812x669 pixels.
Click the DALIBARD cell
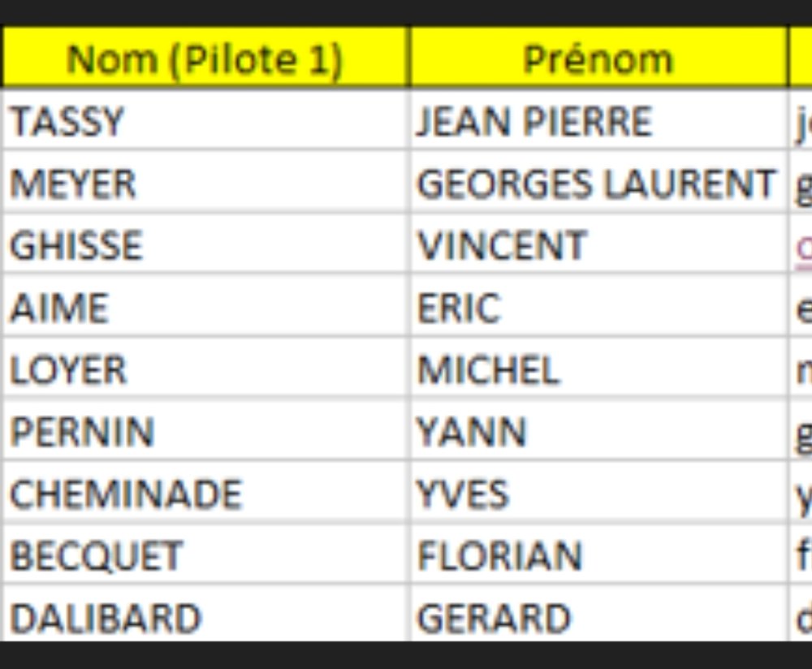pyautogui.click(x=205, y=617)
